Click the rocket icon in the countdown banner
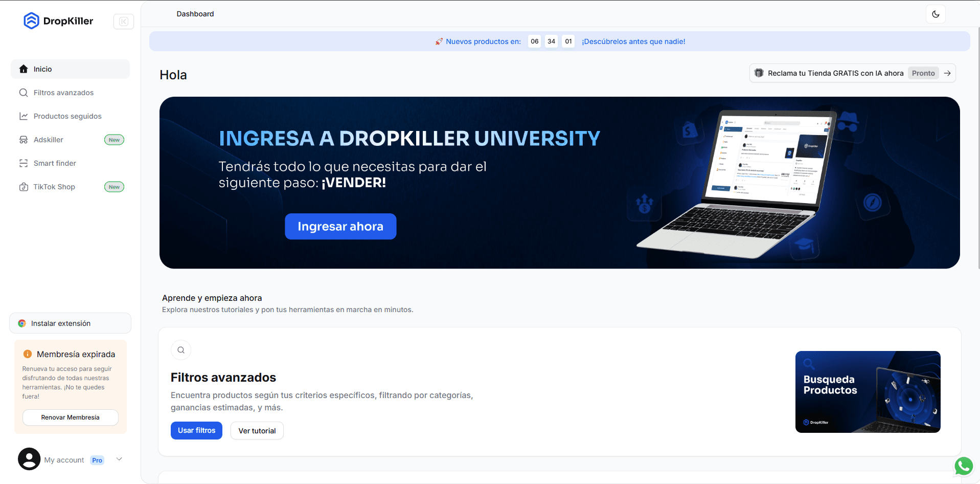The image size is (980, 484). pos(439,41)
